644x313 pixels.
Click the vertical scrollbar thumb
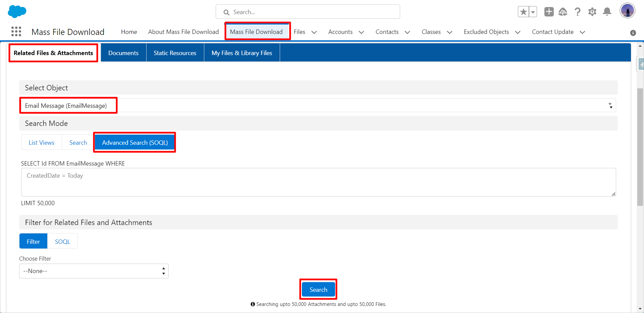click(640, 147)
